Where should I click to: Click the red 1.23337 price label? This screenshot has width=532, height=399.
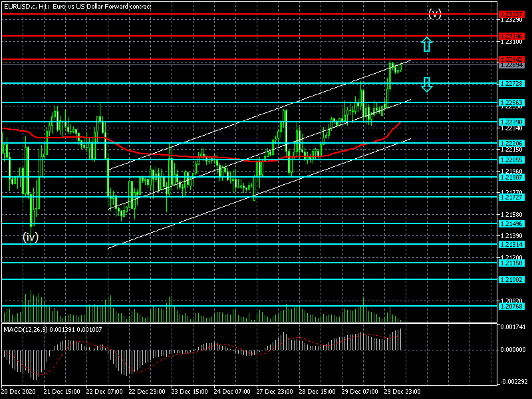[511, 13]
